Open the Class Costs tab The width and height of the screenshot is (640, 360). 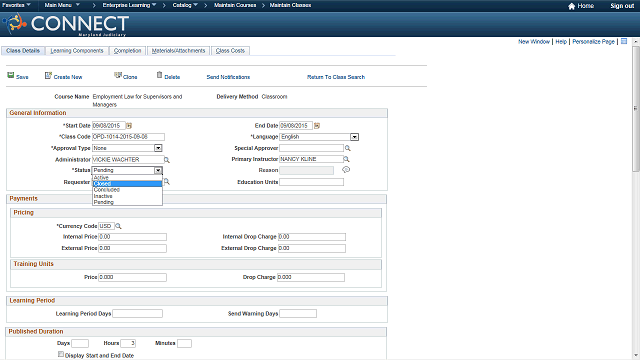(x=230, y=51)
